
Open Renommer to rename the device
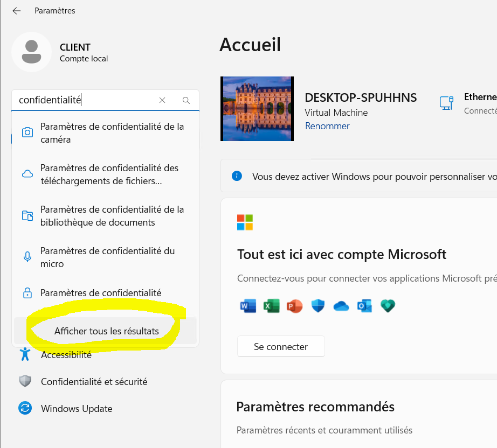click(327, 126)
